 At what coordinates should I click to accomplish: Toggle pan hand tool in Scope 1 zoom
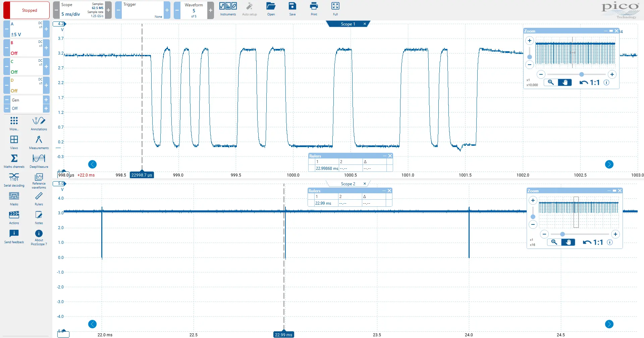pos(565,82)
